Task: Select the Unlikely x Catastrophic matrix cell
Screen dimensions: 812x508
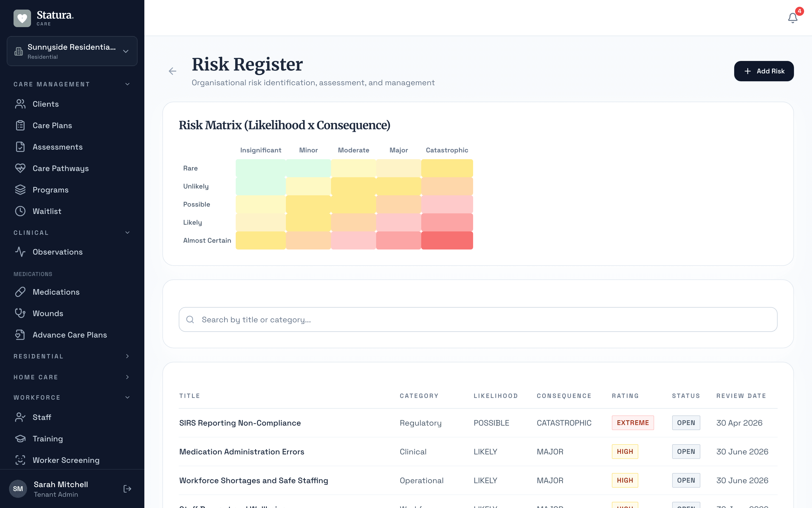Action: click(447, 187)
